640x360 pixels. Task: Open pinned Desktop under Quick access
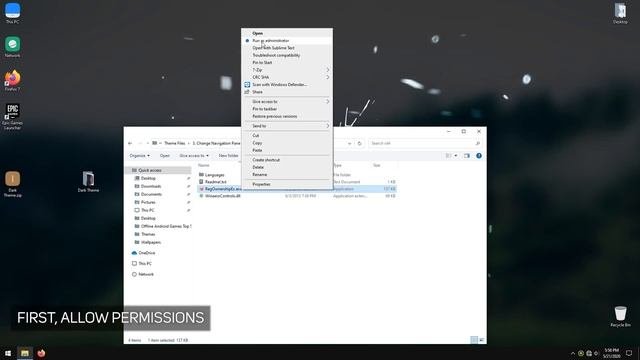148,178
